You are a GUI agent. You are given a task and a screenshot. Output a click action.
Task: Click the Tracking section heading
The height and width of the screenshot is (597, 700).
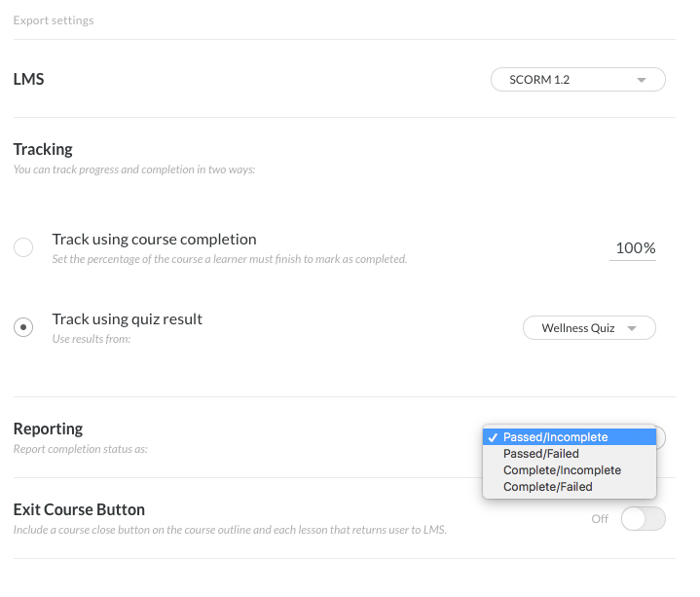[x=43, y=149]
